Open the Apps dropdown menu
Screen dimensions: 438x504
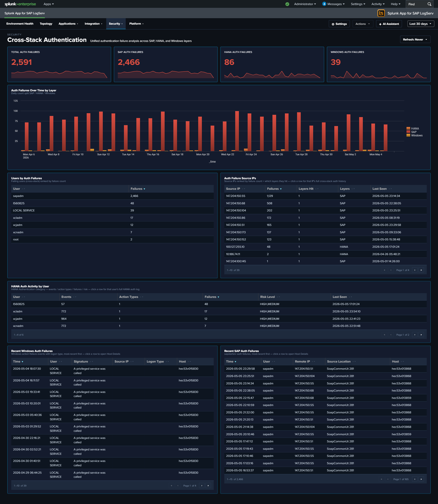click(49, 4)
